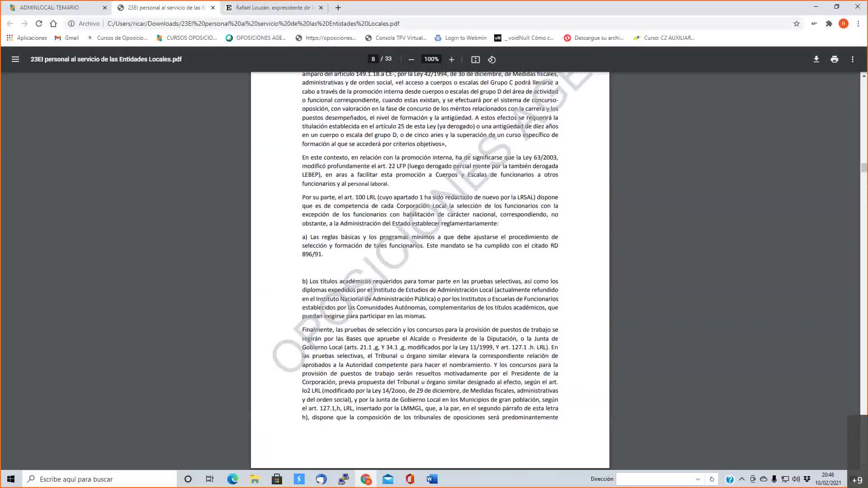Viewport: 868px width, 488px height.
Task: Close the ADMINLOCAL: TEMARIO tab
Action: (105, 8)
